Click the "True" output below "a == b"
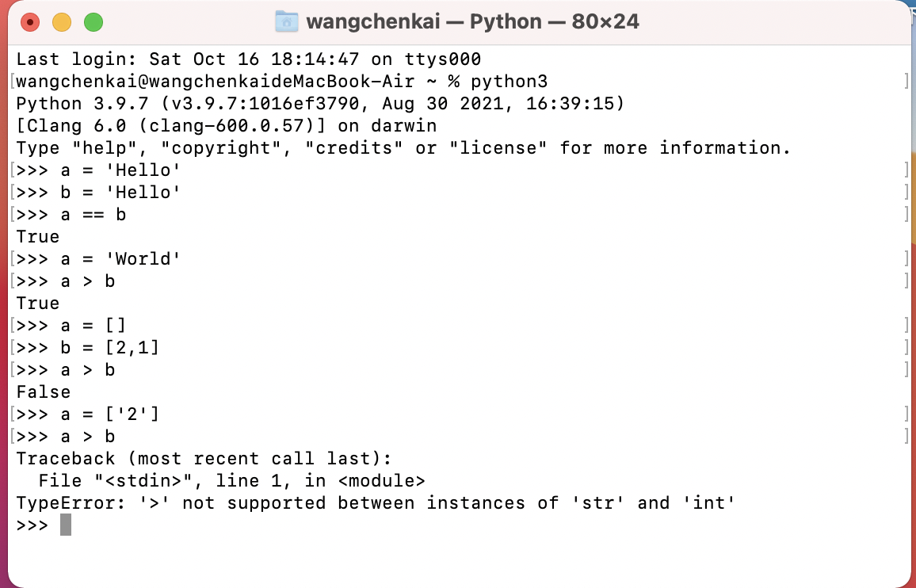Image resolution: width=916 pixels, height=588 pixels. click(38, 237)
